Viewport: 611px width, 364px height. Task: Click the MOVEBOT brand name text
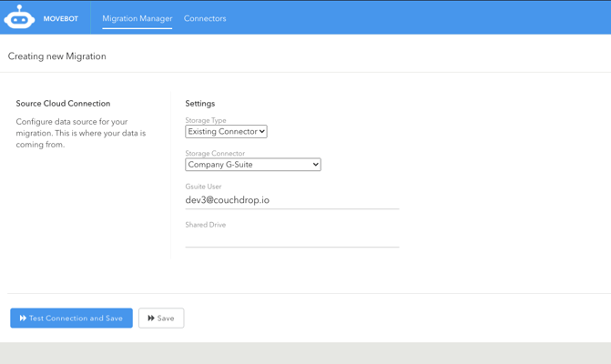coord(61,18)
